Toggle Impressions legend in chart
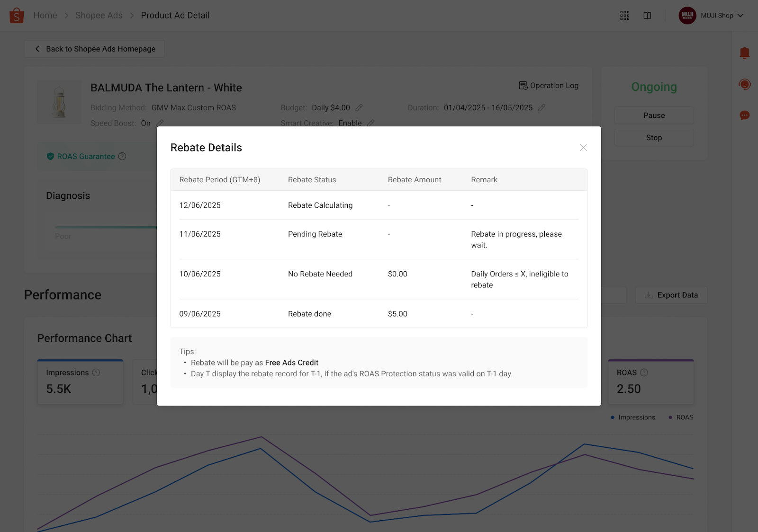758x532 pixels. click(x=633, y=417)
